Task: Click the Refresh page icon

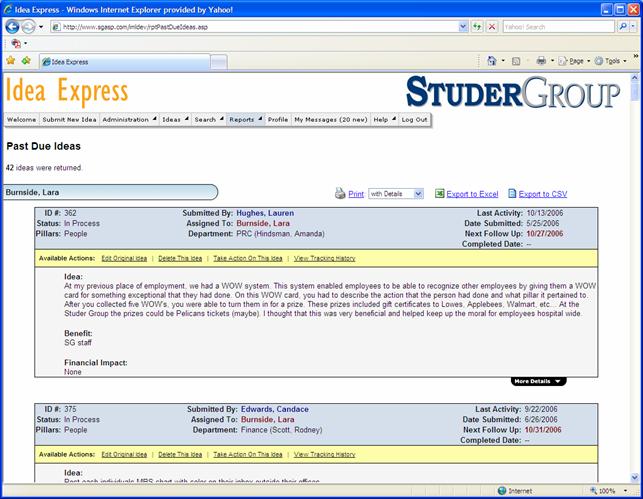Action: point(477,27)
